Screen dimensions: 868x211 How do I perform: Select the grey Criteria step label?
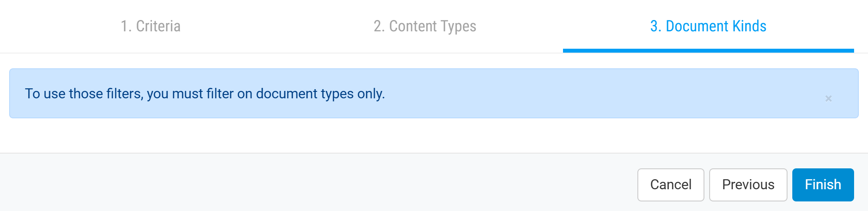(x=151, y=26)
